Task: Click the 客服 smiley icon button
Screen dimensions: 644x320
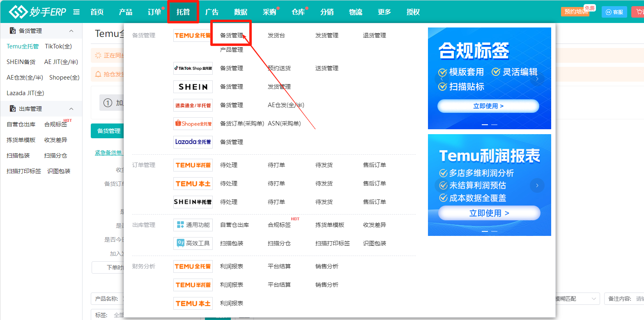Action: point(614,12)
